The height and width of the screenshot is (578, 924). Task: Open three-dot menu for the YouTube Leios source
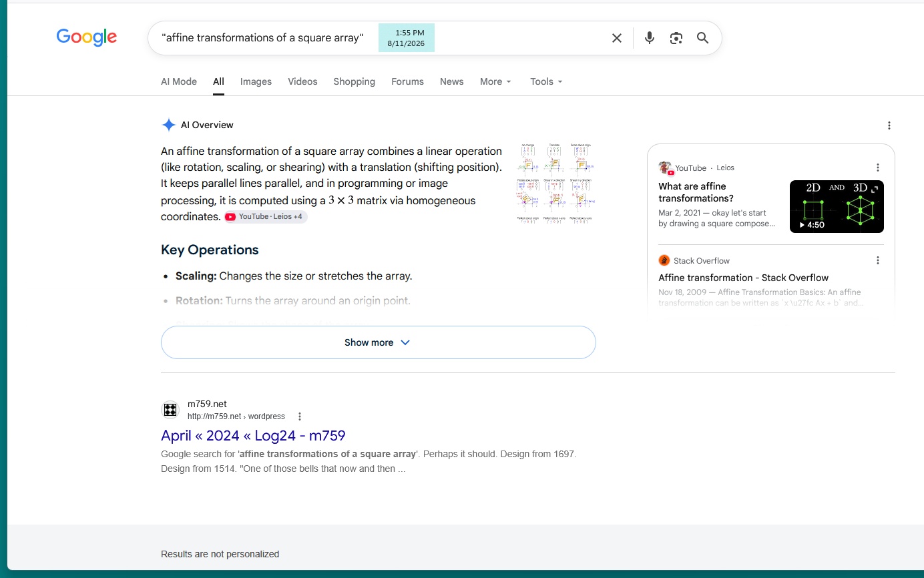878,168
